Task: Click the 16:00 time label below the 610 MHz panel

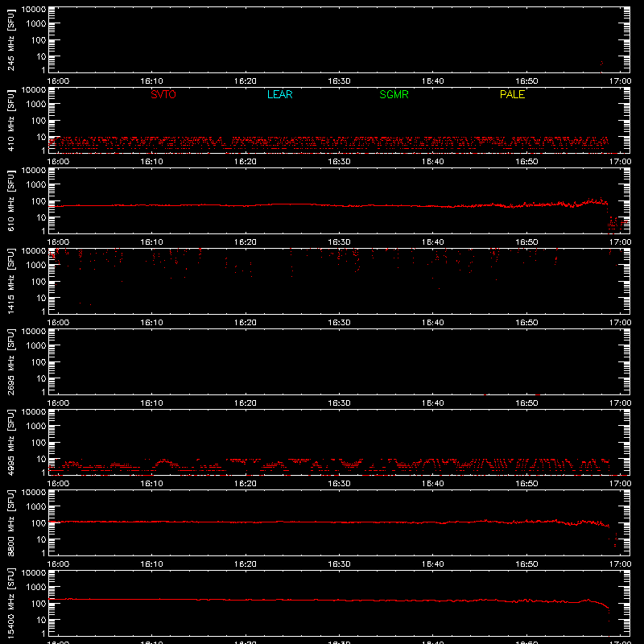Action: (58, 242)
